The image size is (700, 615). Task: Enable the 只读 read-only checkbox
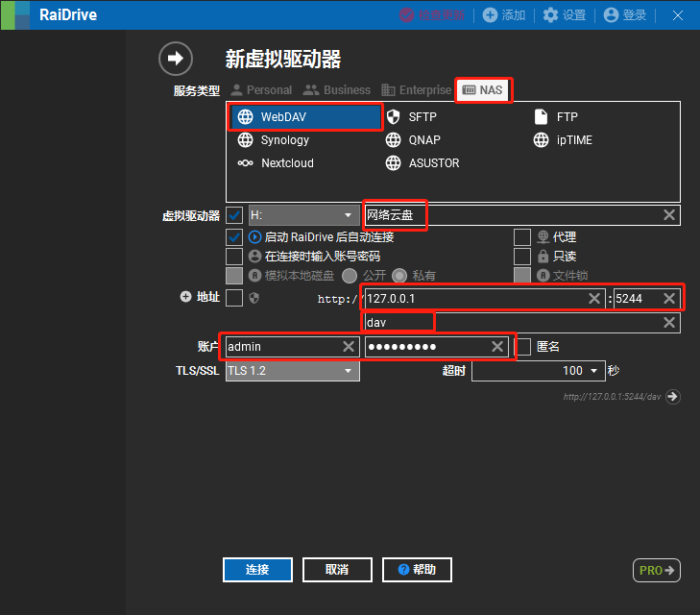click(x=522, y=257)
